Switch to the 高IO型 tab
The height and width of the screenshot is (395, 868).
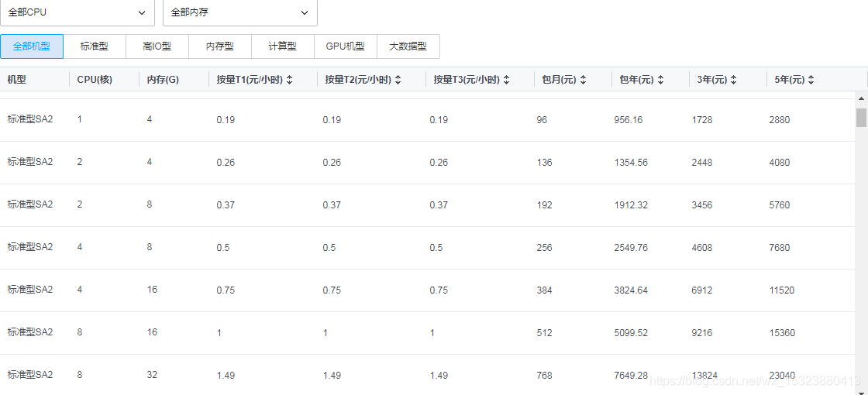(157, 46)
